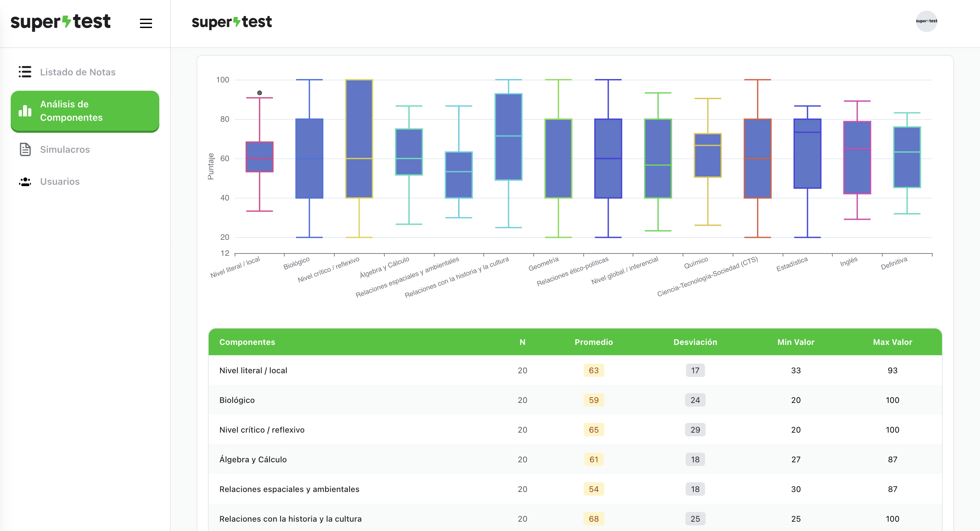Click the Nivel crítico / reflexivo box plot
The height and width of the screenshot is (531, 980).
coord(359,138)
